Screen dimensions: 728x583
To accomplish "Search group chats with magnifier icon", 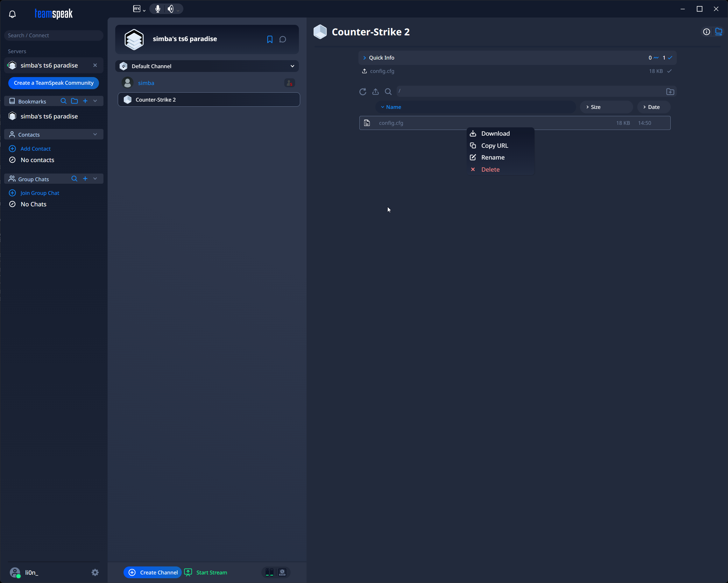I will tap(74, 179).
